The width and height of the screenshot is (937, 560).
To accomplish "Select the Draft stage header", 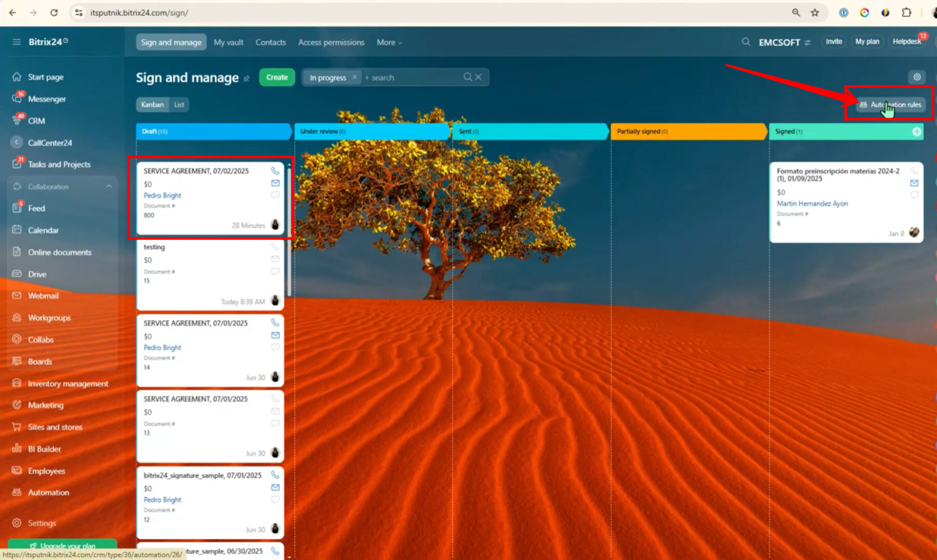I will tap(213, 132).
